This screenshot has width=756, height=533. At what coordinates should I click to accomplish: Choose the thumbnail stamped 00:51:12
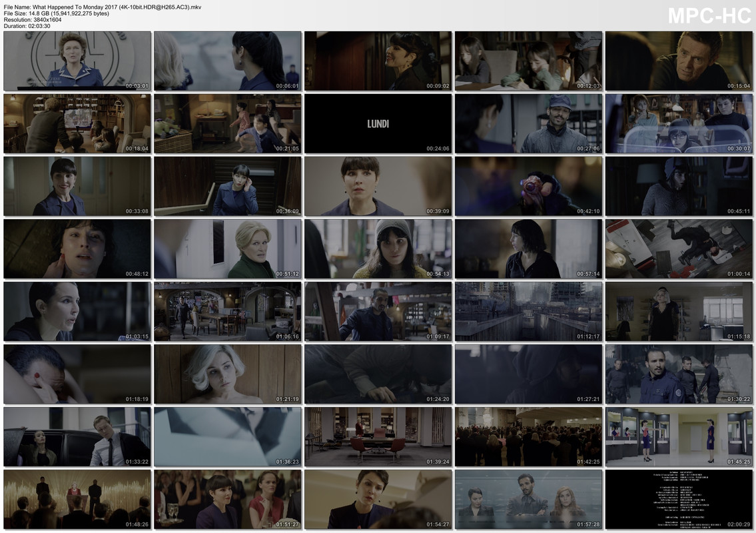coord(228,249)
